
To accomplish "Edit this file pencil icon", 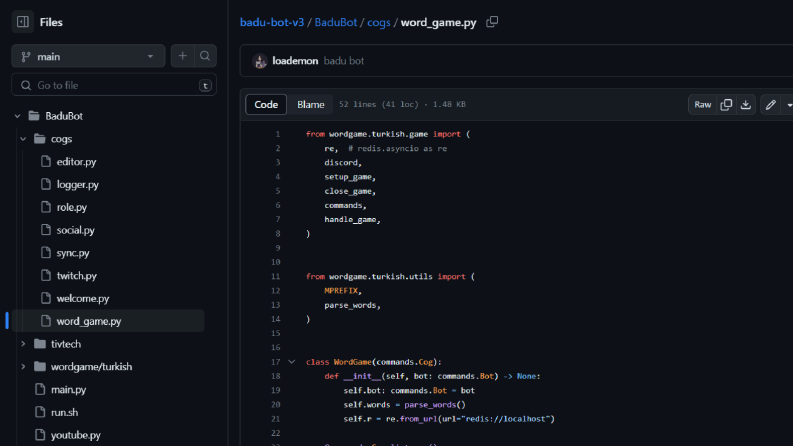I will [770, 105].
